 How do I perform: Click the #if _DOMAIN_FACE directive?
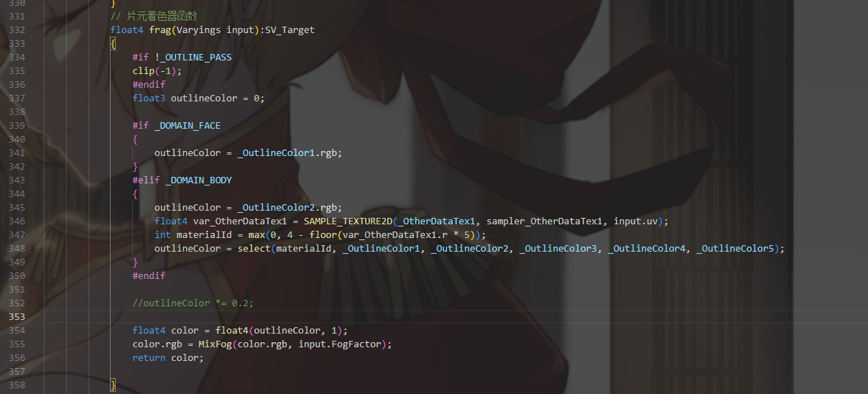coord(176,125)
